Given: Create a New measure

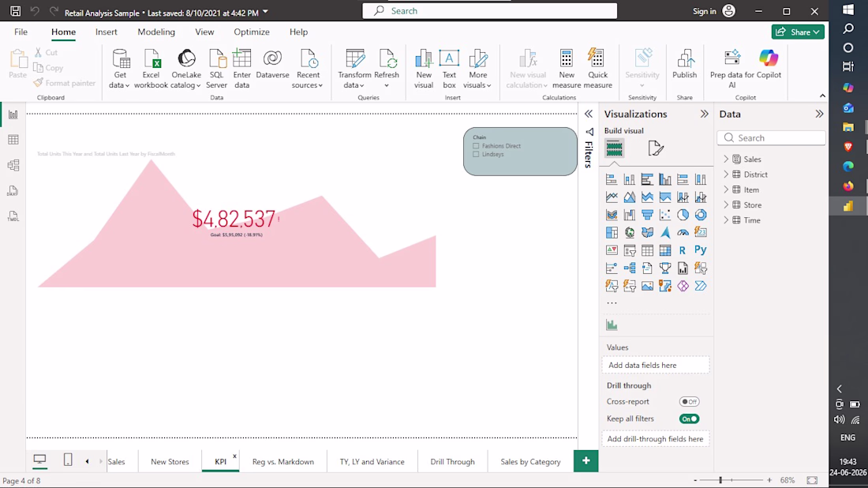Looking at the screenshot, I should [x=567, y=69].
